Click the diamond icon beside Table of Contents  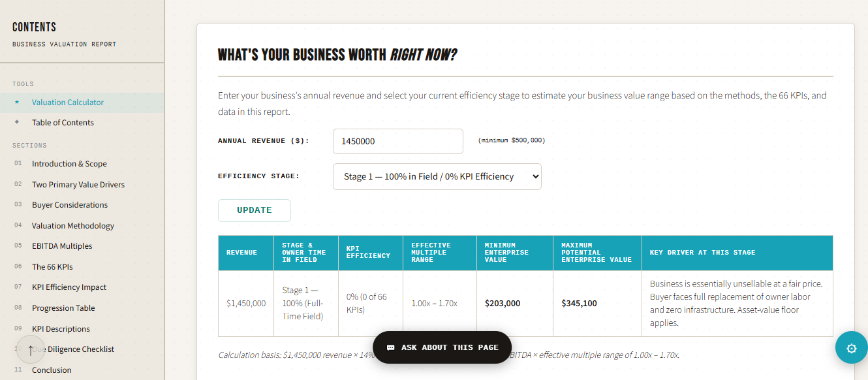click(17, 123)
